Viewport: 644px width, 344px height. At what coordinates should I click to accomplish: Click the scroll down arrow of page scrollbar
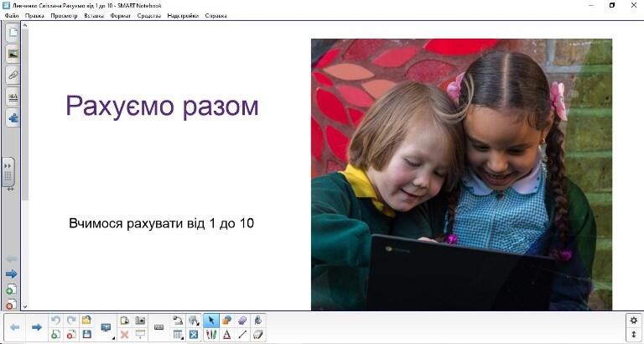click(x=25, y=306)
